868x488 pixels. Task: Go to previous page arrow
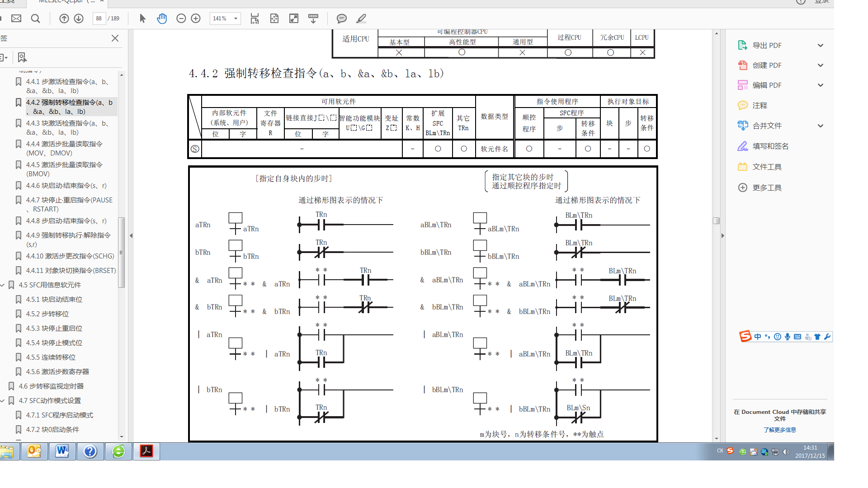click(x=64, y=19)
